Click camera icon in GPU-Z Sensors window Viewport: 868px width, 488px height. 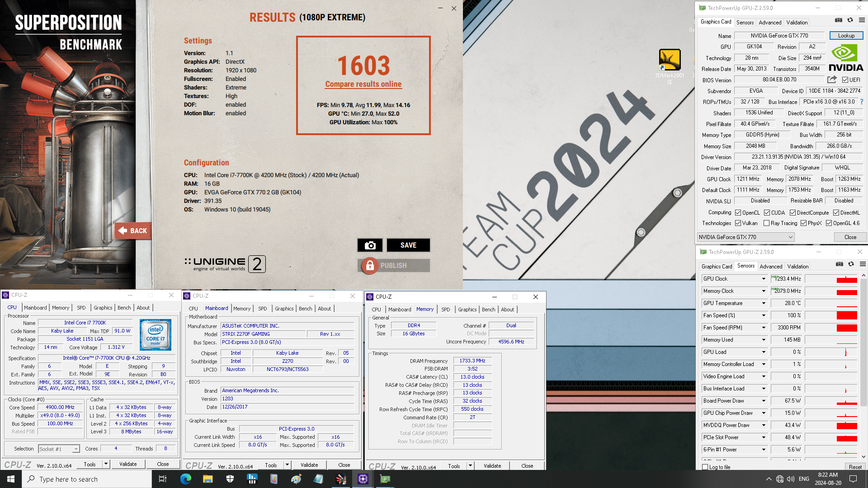840,264
